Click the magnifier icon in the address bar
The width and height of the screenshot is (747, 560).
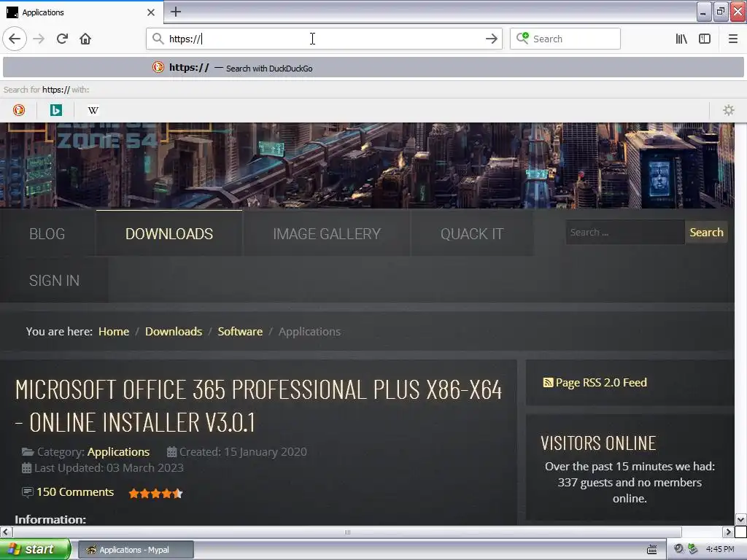tap(158, 39)
